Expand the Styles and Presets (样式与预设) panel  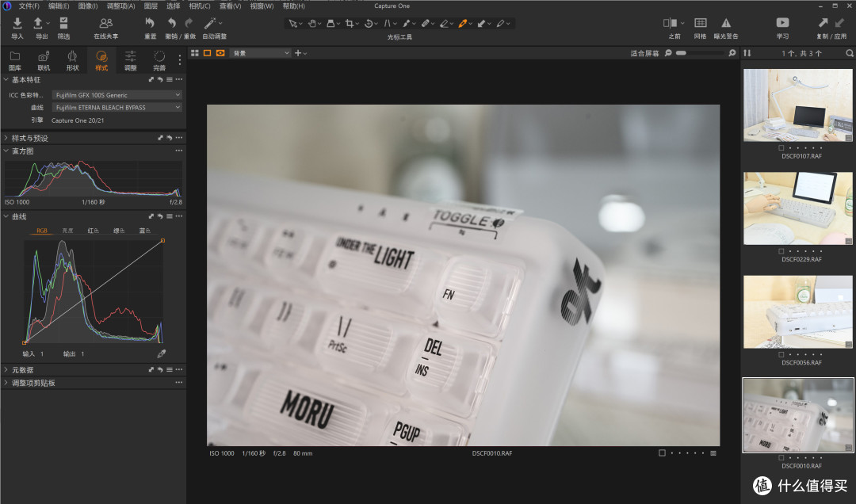click(x=6, y=138)
